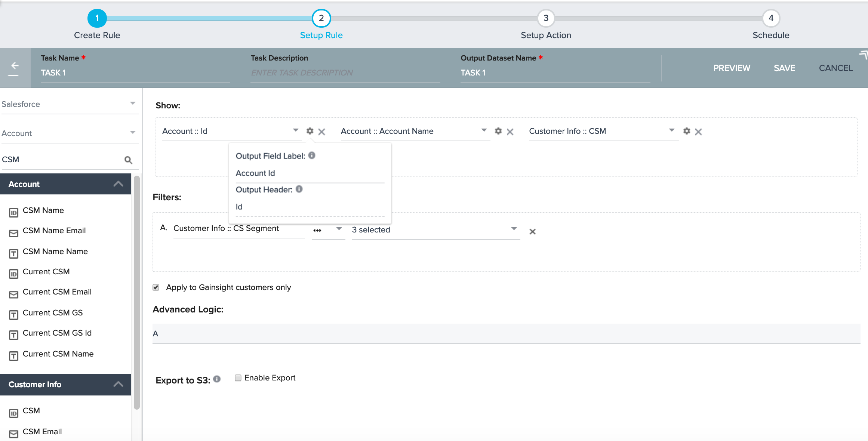This screenshot has width=868, height=441.
Task: Click the X icon to remove Account Id
Action: pos(322,132)
